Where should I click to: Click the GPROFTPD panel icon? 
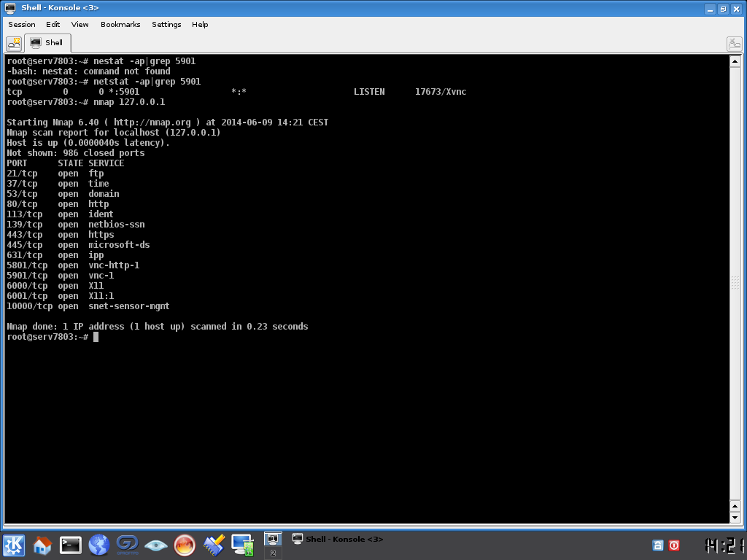click(x=127, y=545)
